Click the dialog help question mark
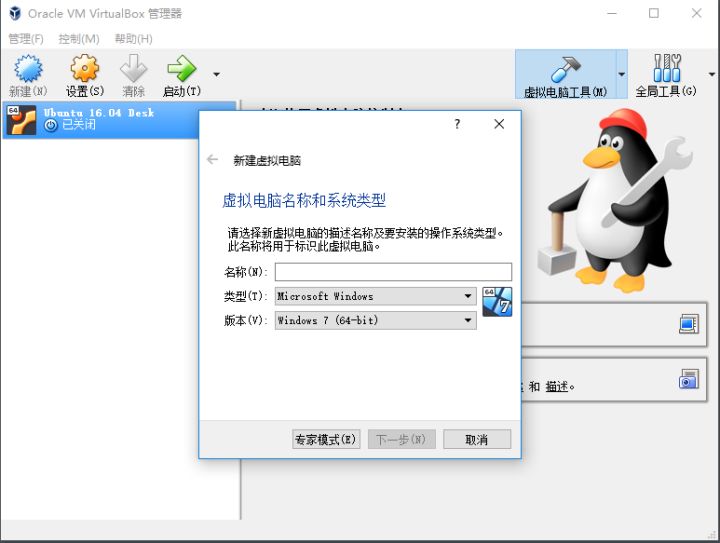The image size is (720, 543). click(457, 124)
